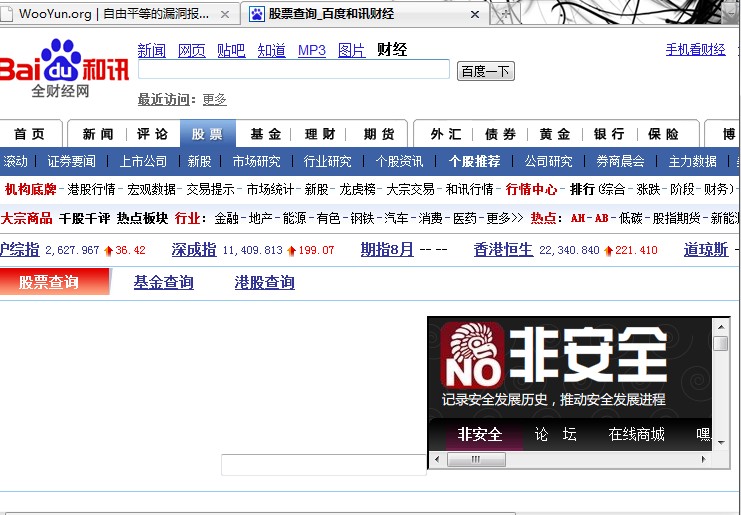741x515 pixels.
Task: Click the embedded frame scroll left arrow
Action: pos(437,459)
